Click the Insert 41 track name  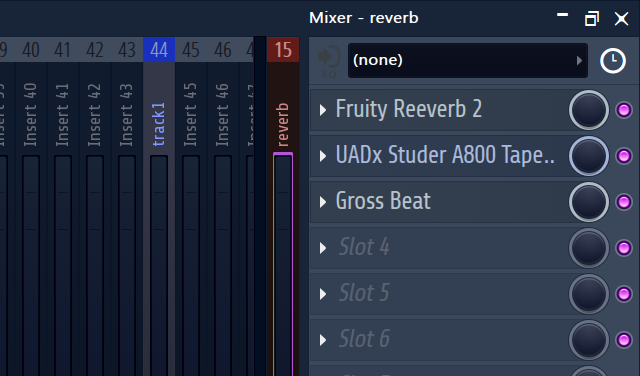pos(62,115)
